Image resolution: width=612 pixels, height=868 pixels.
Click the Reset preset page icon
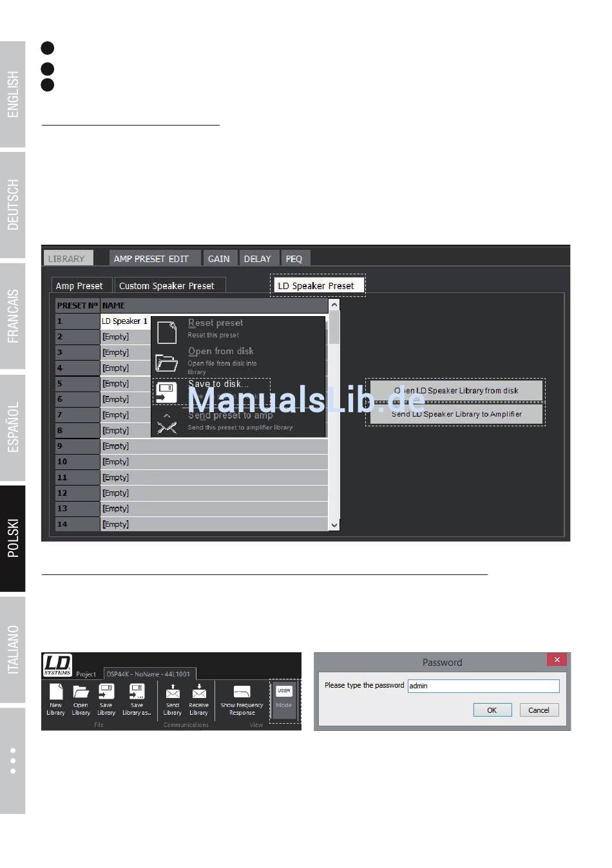pos(167,333)
